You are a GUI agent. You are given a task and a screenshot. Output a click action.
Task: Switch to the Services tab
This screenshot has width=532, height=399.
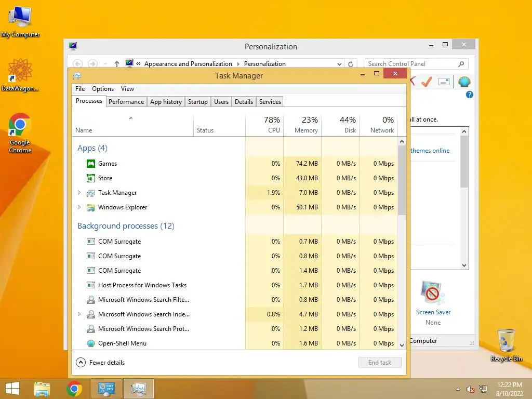270,102
